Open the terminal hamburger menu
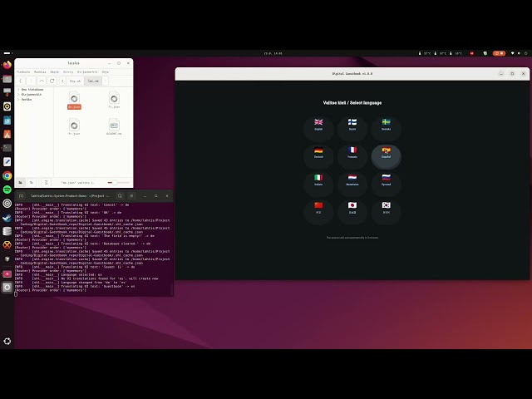The height and width of the screenshot is (399, 532). [x=131, y=196]
